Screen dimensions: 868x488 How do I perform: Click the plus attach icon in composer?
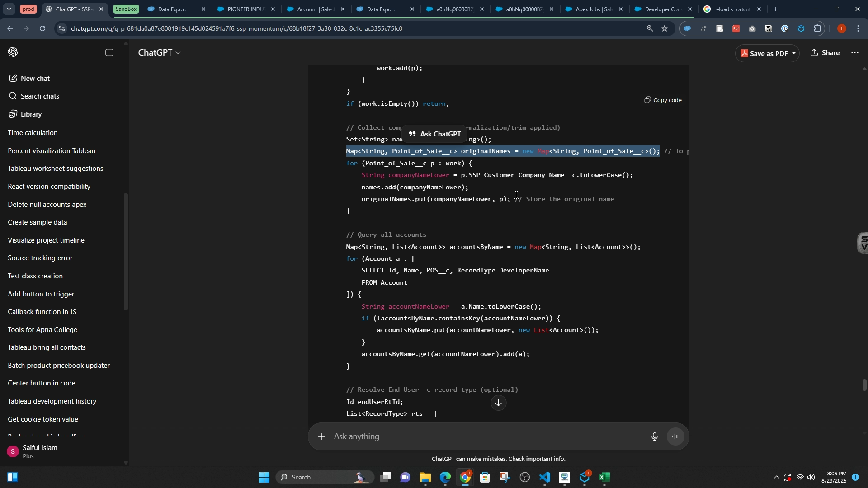click(x=321, y=436)
